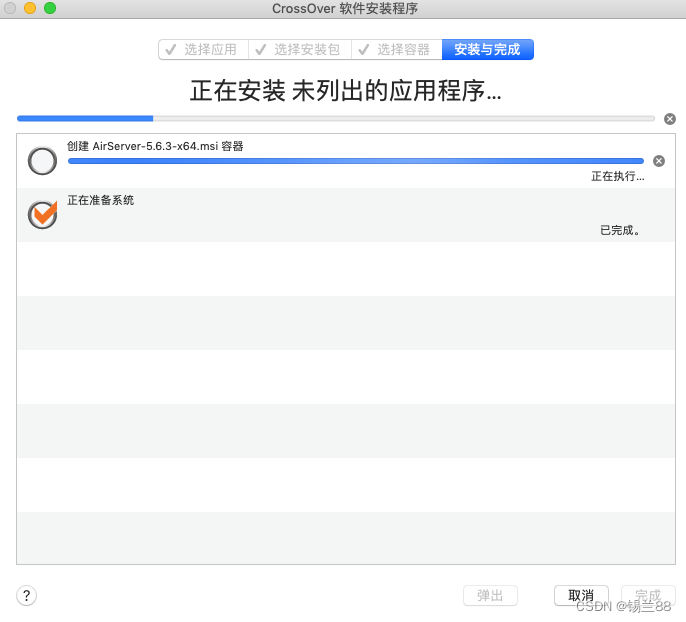Click the window title CrossOver 软件安装程序

click(x=345, y=8)
